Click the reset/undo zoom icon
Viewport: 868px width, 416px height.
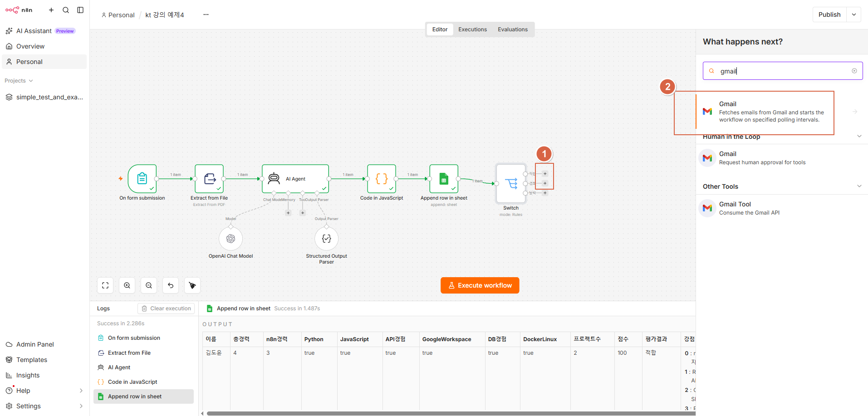[x=171, y=285]
